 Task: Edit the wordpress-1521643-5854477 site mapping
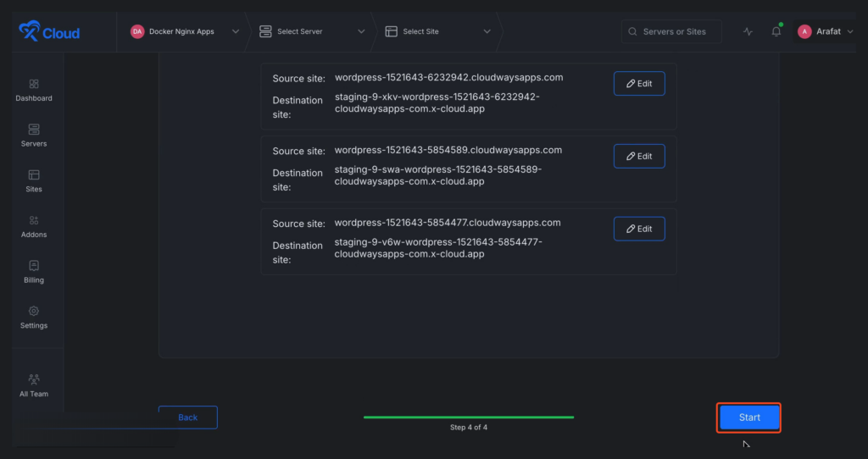click(639, 229)
